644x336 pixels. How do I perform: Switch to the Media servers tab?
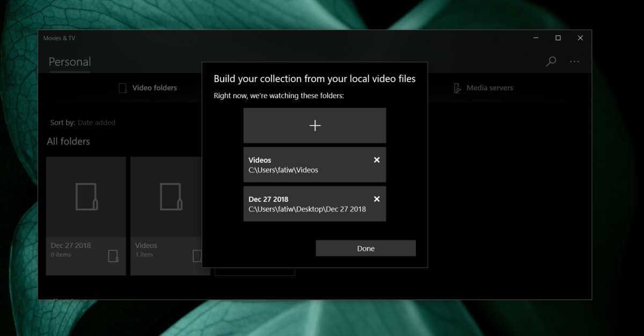483,88
